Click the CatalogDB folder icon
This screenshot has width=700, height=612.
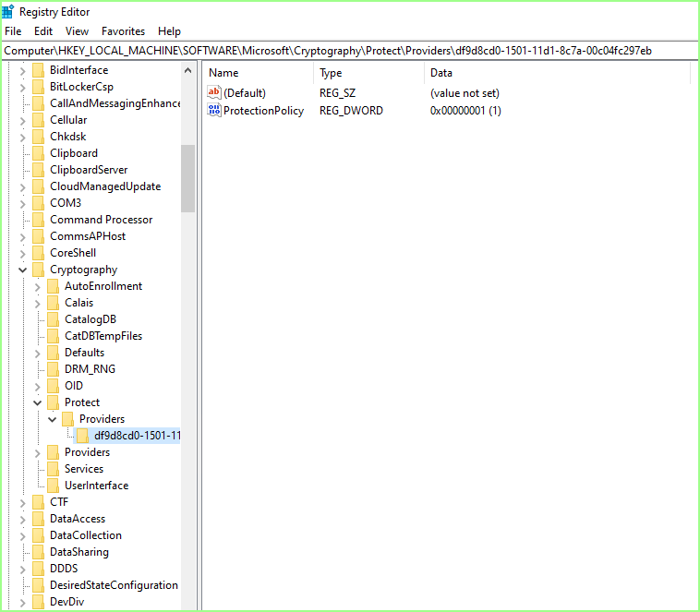point(54,319)
